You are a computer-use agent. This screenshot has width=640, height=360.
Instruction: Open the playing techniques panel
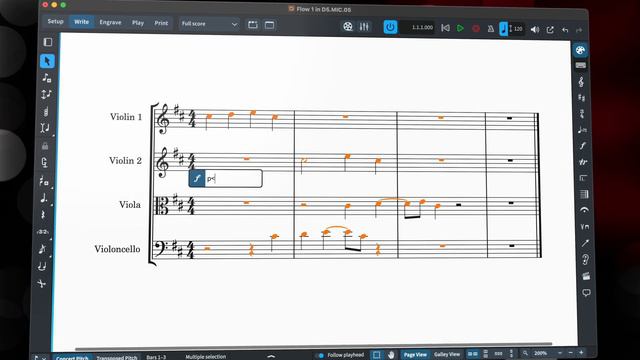585,227
